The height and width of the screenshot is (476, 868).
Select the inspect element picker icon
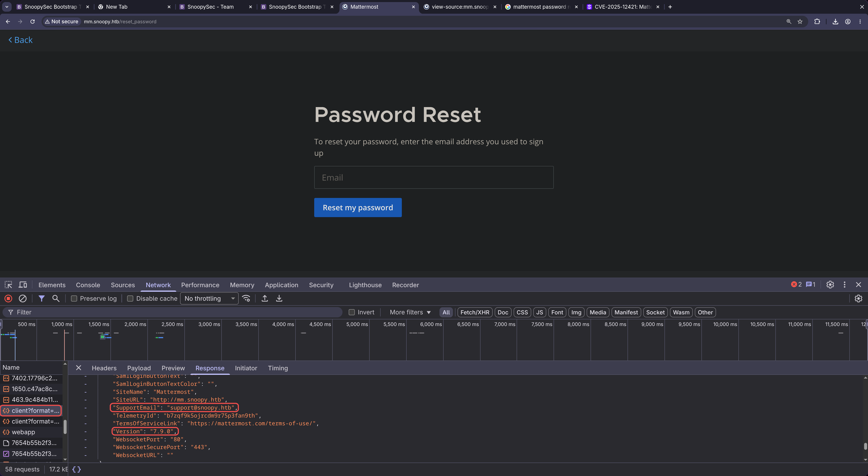(x=8, y=285)
